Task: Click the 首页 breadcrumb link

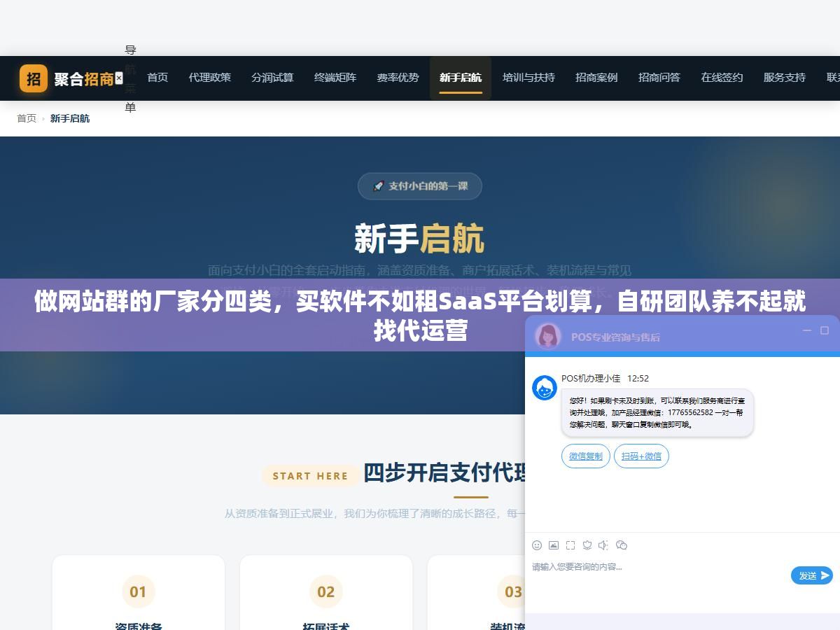Action: pos(27,118)
